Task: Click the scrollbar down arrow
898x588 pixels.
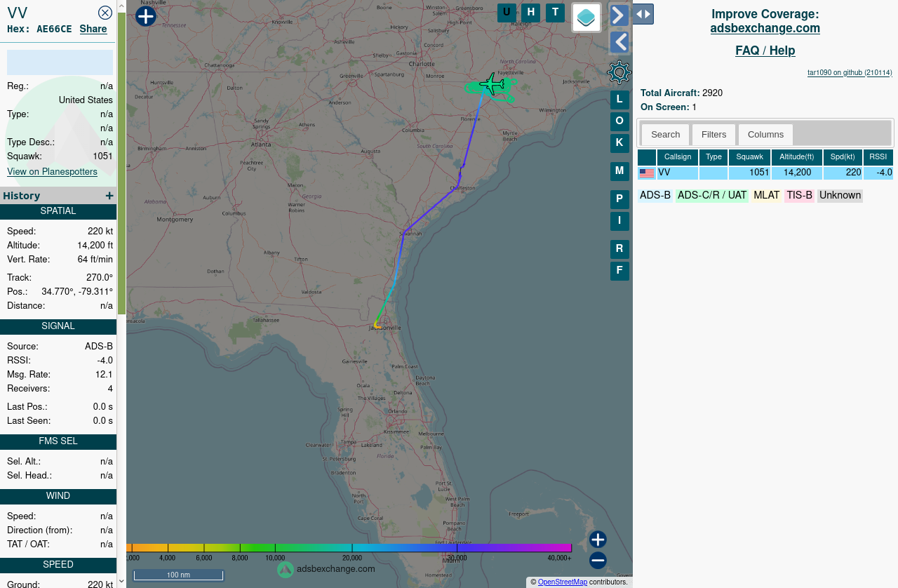Action: 121,581
